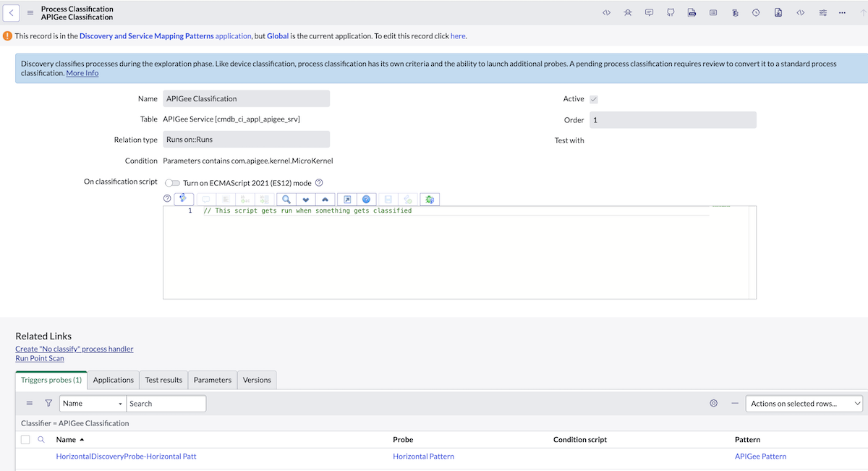Open script editor blue help icon

pos(367,199)
